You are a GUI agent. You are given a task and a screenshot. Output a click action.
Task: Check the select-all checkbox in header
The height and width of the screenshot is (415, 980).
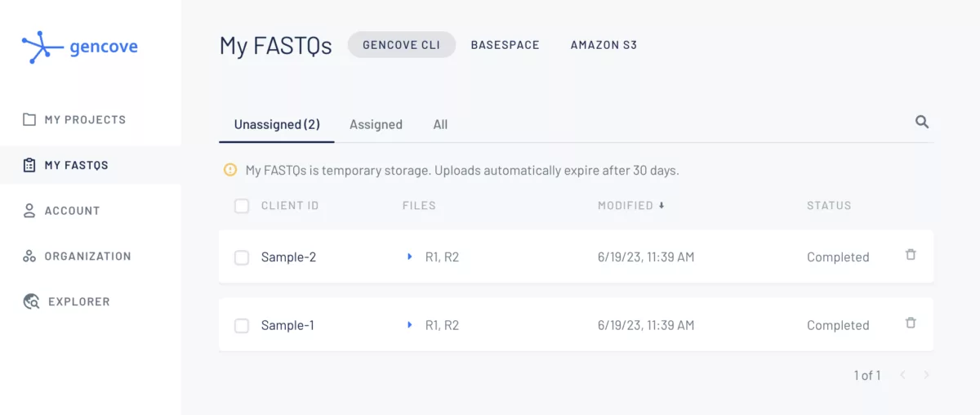coord(242,206)
